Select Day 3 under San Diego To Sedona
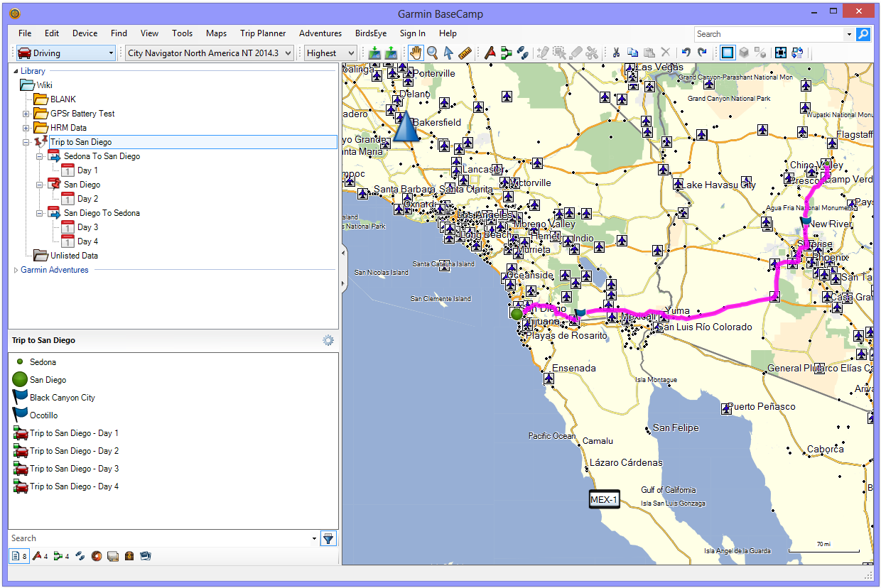 pos(87,227)
